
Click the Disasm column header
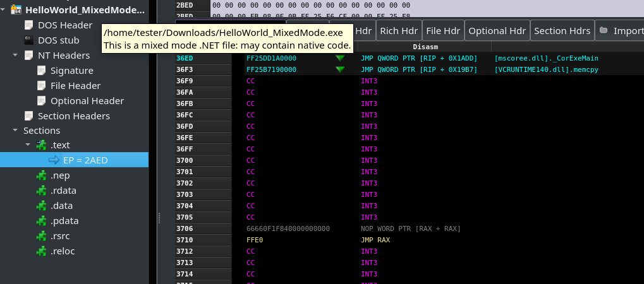click(425, 47)
